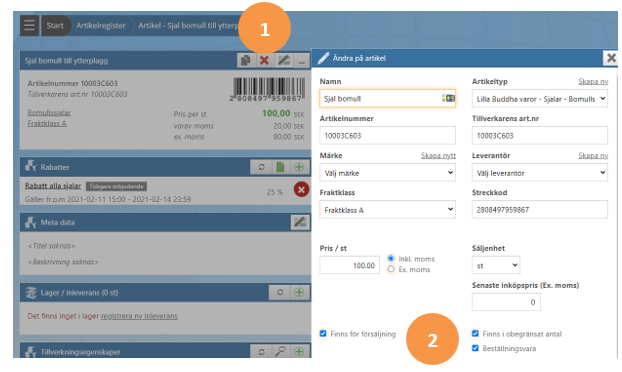Image resolution: width=622 pixels, height=372 pixels.
Task: Open the Välj märke dropdown
Action: pos(387,173)
